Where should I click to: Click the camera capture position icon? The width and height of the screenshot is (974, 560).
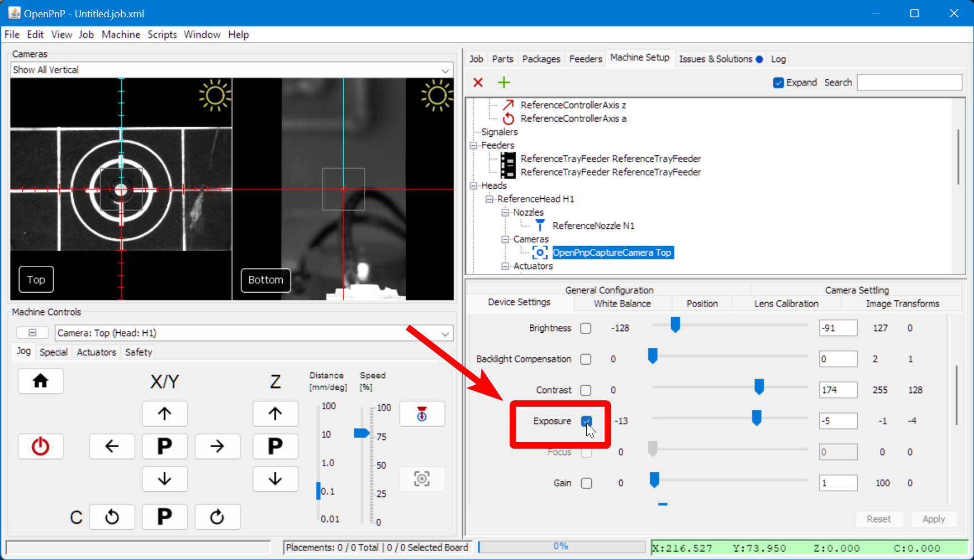(x=422, y=478)
